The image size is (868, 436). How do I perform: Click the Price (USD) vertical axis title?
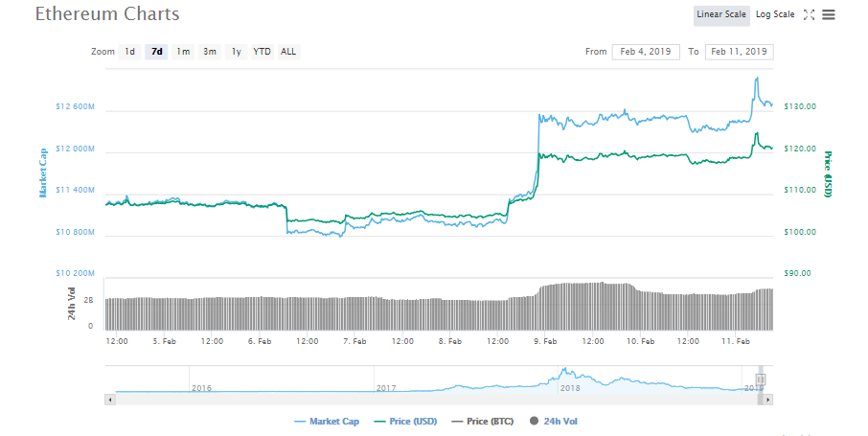coord(828,174)
